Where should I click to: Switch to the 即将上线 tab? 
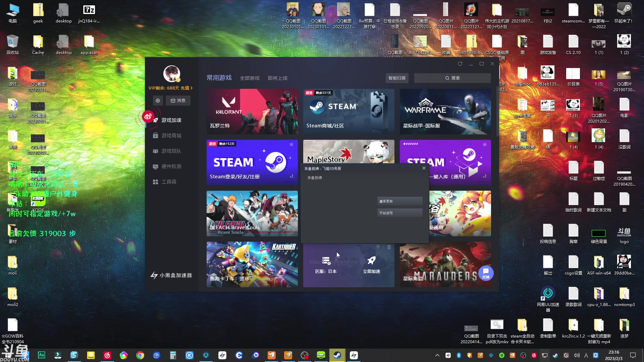pos(277,78)
